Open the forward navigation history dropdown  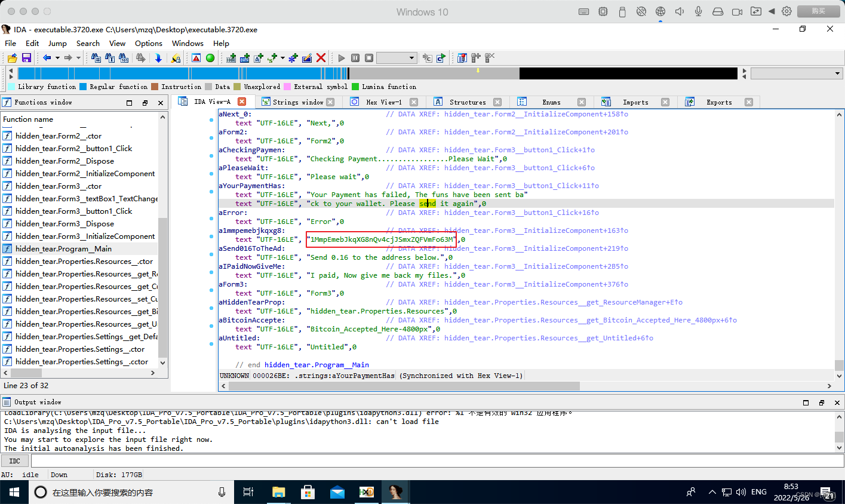(78, 58)
